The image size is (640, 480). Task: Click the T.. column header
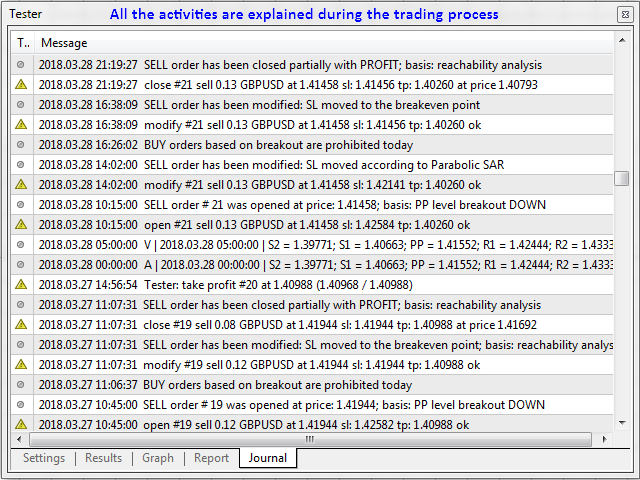[x=23, y=42]
